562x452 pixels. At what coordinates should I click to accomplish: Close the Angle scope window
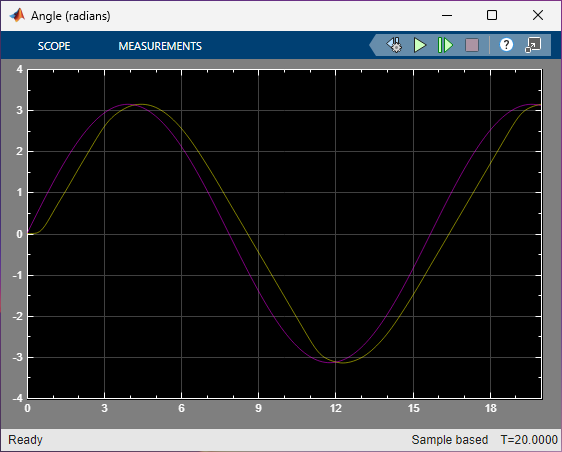click(538, 15)
